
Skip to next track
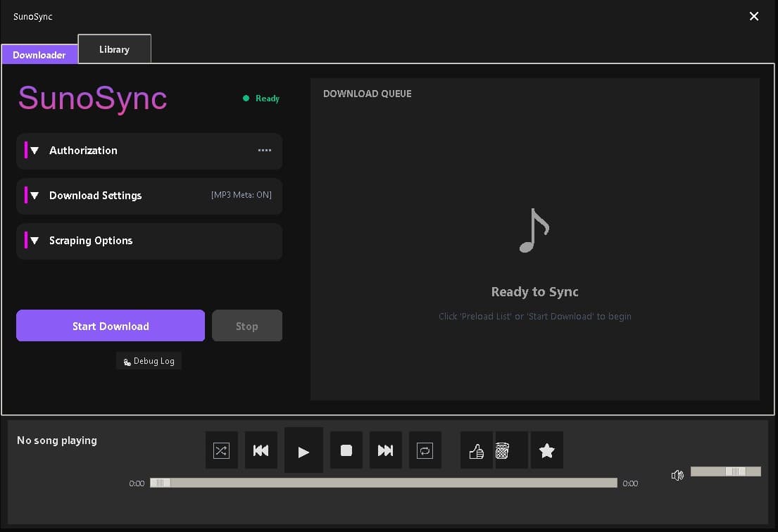click(385, 450)
